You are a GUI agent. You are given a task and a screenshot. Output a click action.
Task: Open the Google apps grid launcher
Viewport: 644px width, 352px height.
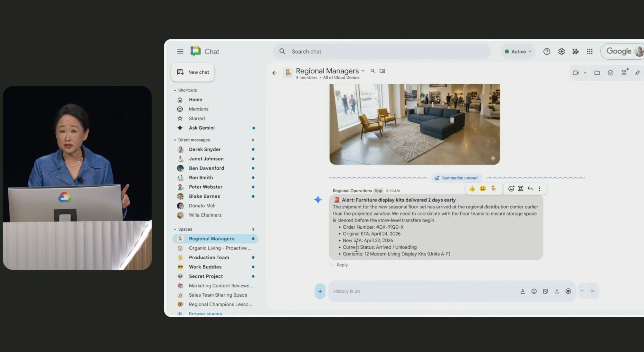pos(590,51)
